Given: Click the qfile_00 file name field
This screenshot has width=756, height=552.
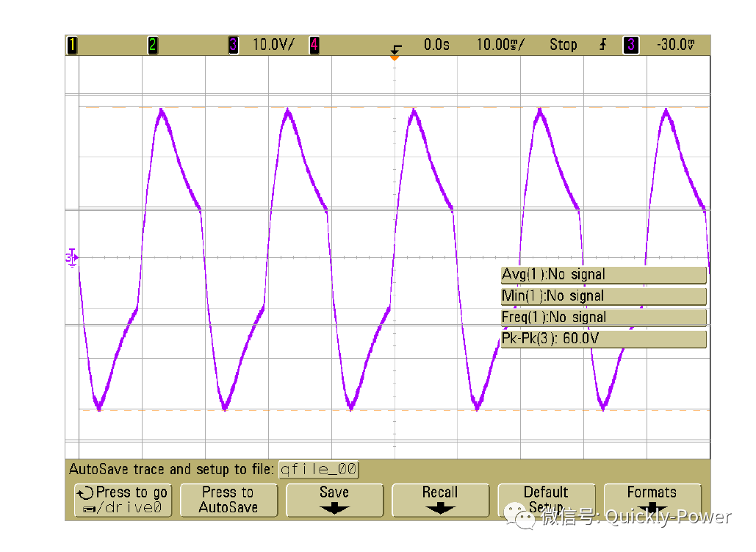Looking at the screenshot, I should pyautogui.click(x=319, y=470).
